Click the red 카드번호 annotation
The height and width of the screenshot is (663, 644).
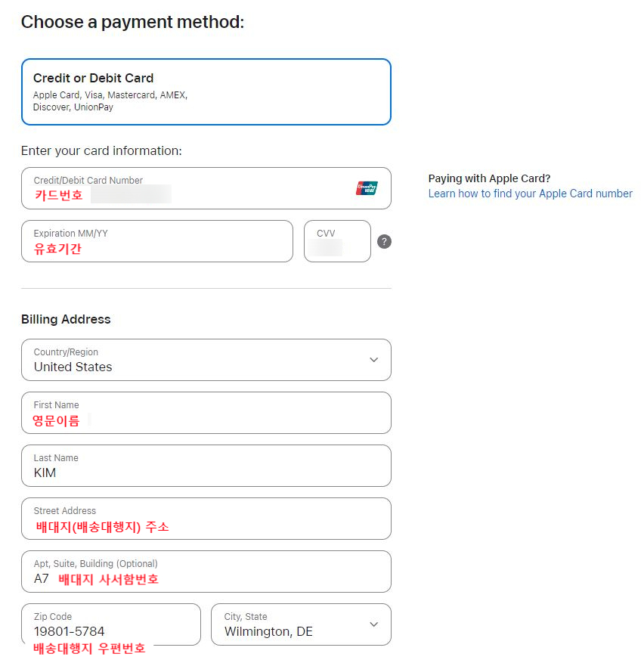[x=59, y=195]
